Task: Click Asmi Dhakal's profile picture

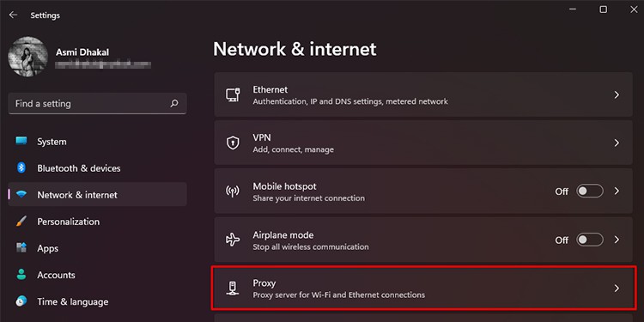Action: point(28,57)
